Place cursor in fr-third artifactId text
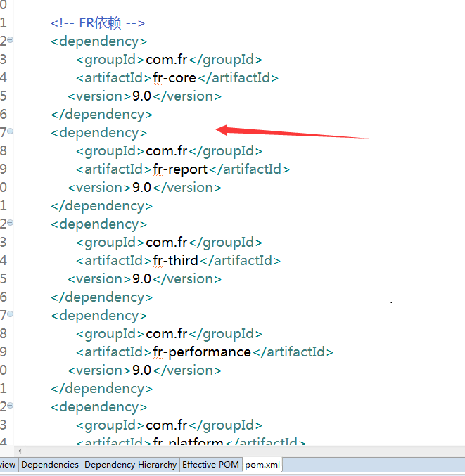 coord(175,261)
